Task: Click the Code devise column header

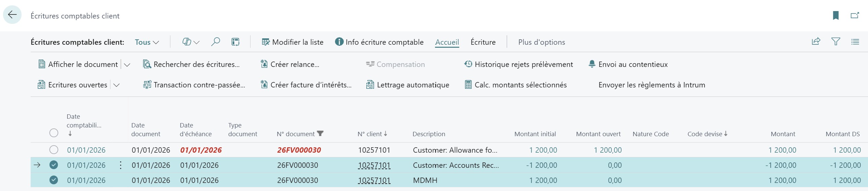Action: [x=707, y=134]
